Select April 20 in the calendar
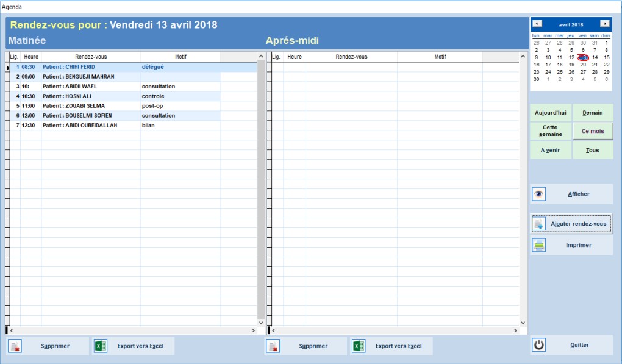Screen dimensions: 622x364 coord(583,65)
